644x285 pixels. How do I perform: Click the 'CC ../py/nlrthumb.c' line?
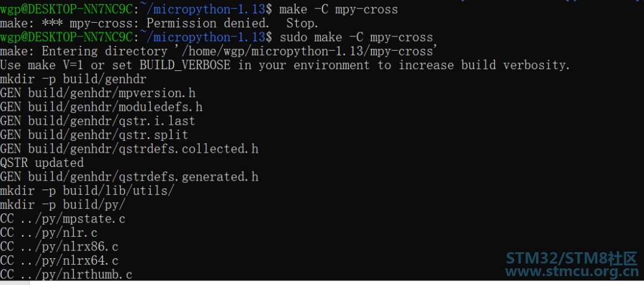pos(66,274)
